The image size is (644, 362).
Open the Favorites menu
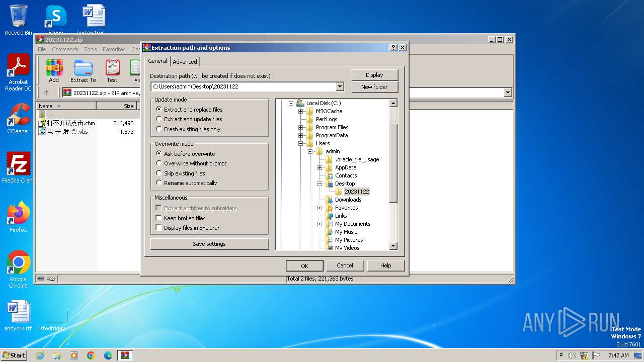(114, 49)
